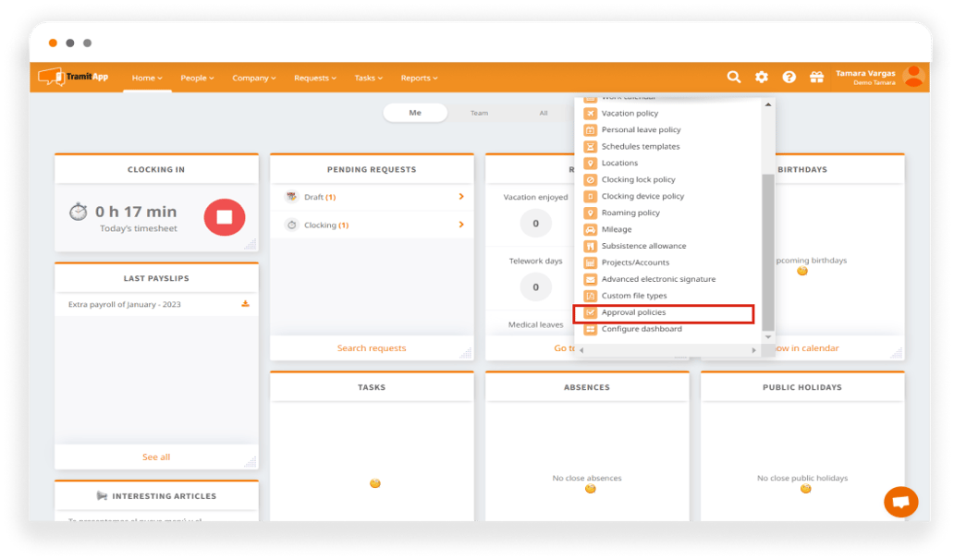Click the Search requests link
This screenshot has height=560, width=954.
pyautogui.click(x=372, y=347)
